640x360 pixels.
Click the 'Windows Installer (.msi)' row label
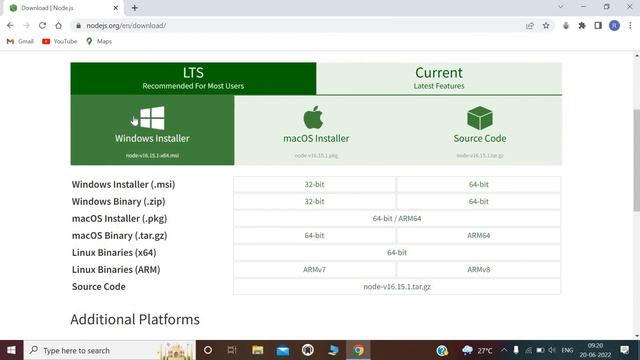coord(123,184)
